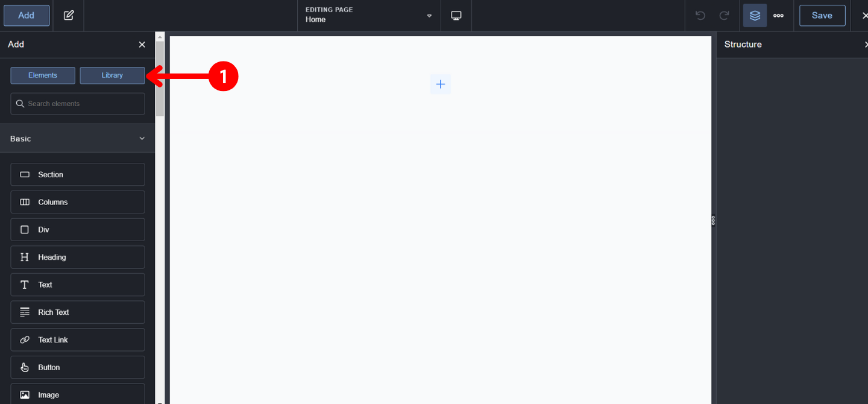Viewport: 868px width, 404px height.
Task: Switch the desktop viewport preview icon
Action: (456, 16)
